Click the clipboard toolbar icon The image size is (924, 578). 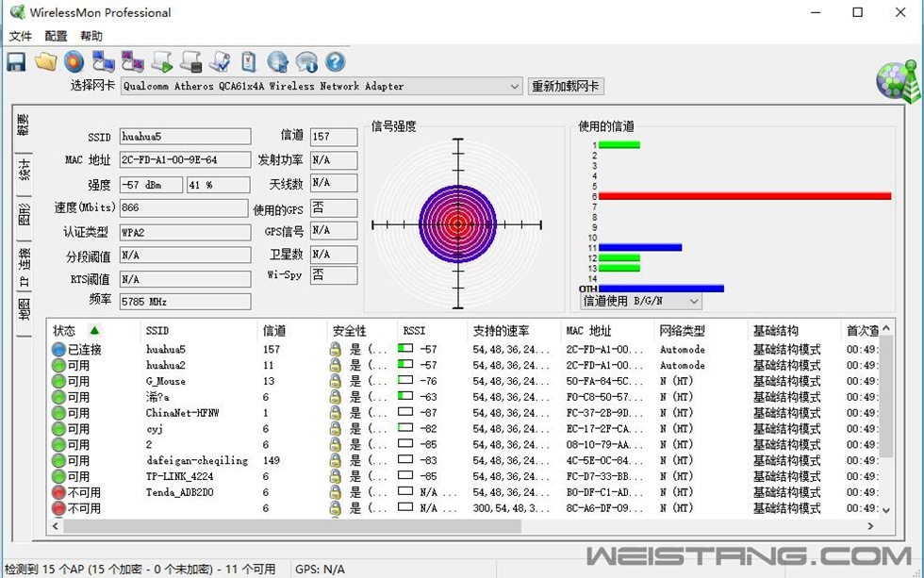(x=249, y=62)
